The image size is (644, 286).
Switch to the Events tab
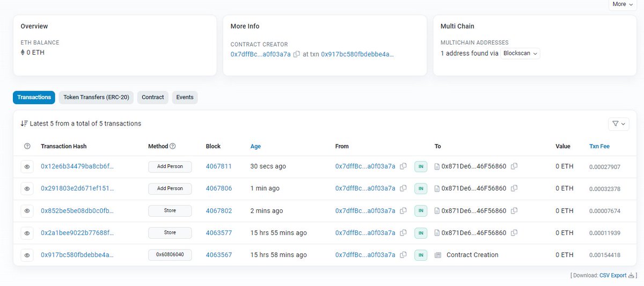click(x=185, y=97)
